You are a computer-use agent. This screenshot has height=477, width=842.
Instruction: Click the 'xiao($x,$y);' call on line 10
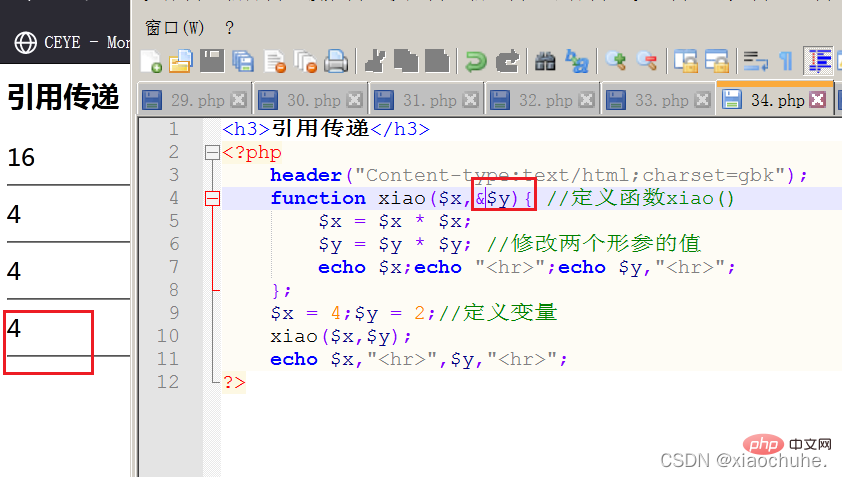pos(341,336)
